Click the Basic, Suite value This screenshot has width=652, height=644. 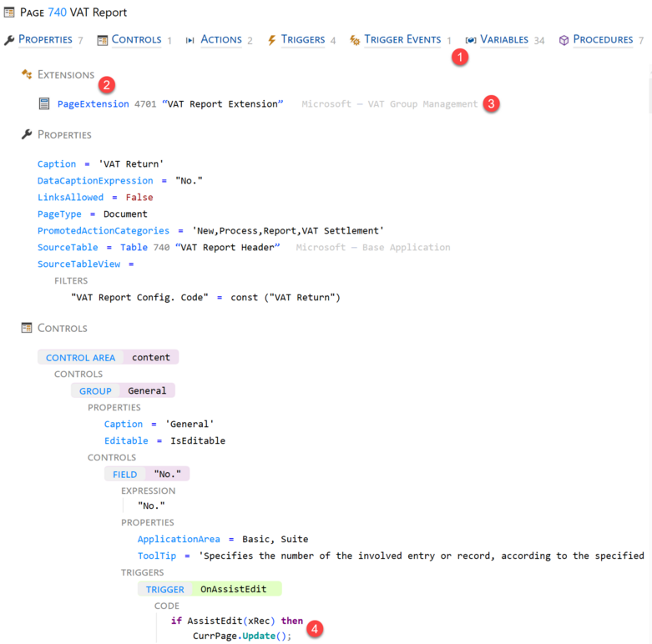tap(275, 539)
